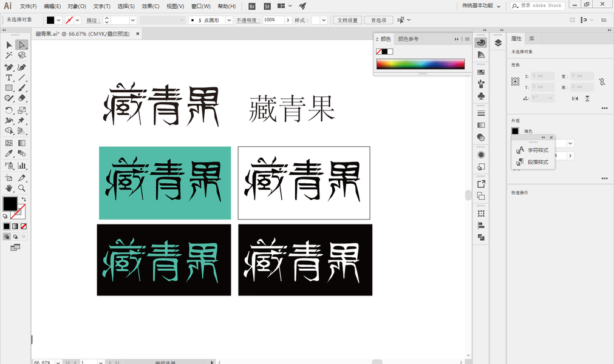Switch to the 颜色参考 tab
The image size is (614, 364).
pyautogui.click(x=408, y=39)
